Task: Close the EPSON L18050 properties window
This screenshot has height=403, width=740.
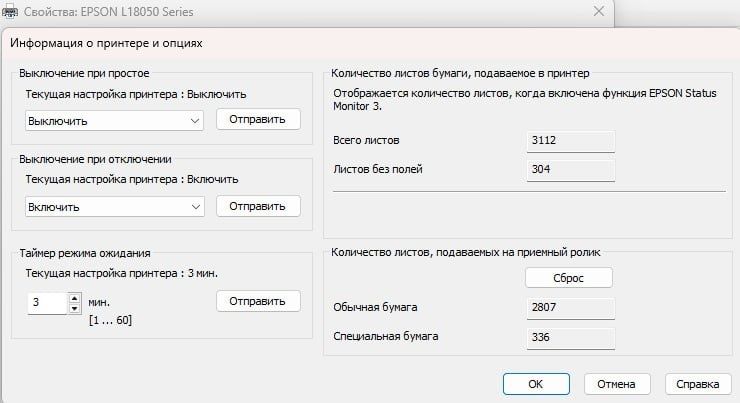Action: click(598, 11)
